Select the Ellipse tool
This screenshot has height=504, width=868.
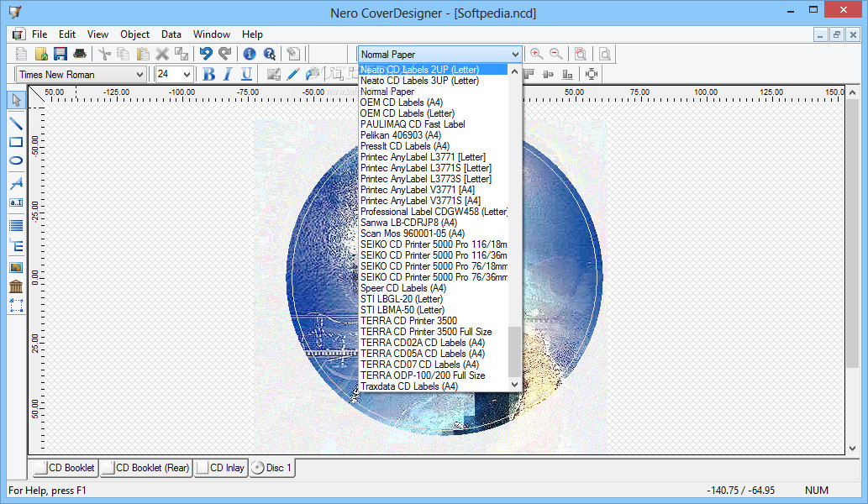[16, 160]
